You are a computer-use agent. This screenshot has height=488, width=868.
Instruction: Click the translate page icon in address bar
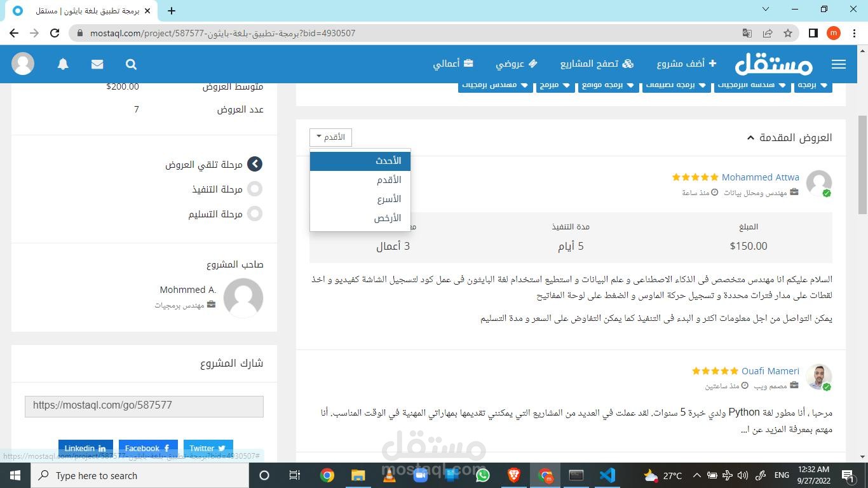click(x=747, y=33)
